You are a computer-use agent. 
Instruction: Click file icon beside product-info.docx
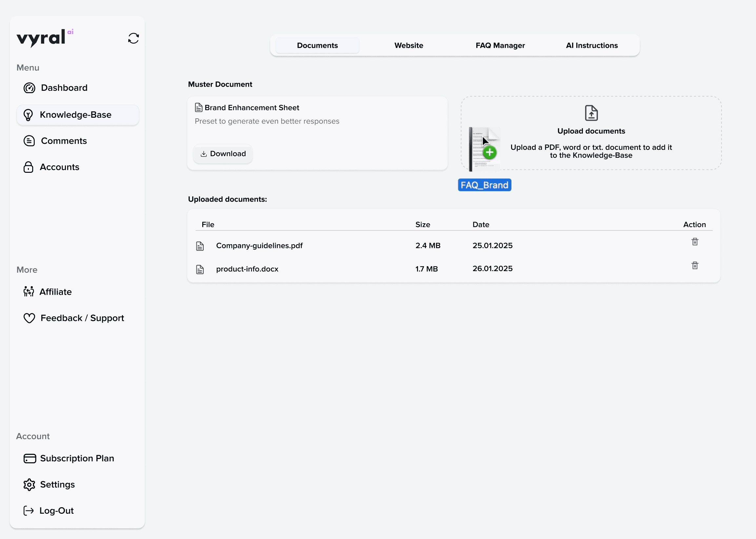click(200, 269)
